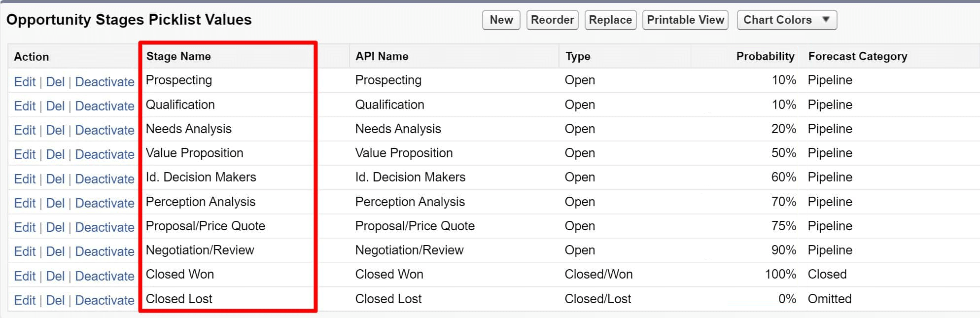The width and height of the screenshot is (980, 318).
Task: Click the Closed forecast category cell
Action: (827, 274)
